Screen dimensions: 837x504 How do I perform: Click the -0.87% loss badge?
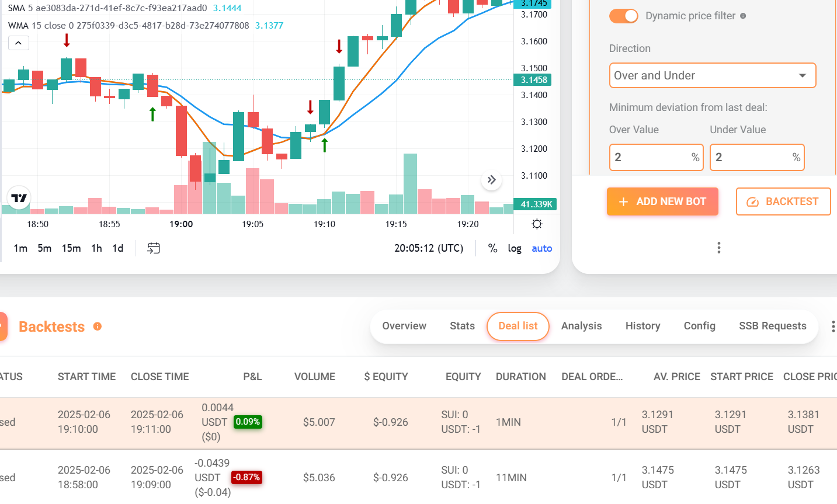tap(246, 477)
